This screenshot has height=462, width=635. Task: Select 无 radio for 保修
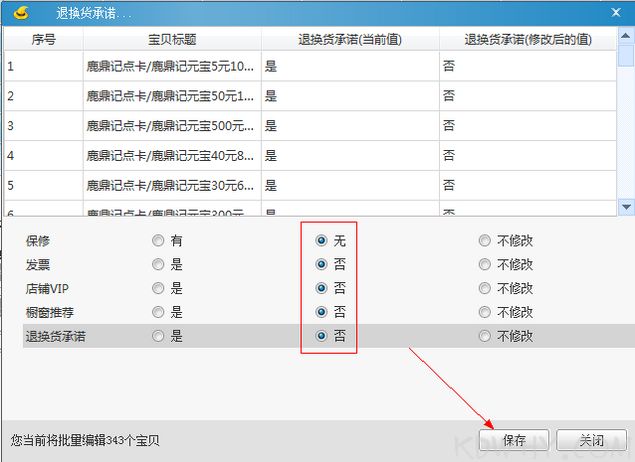[x=321, y=241]
